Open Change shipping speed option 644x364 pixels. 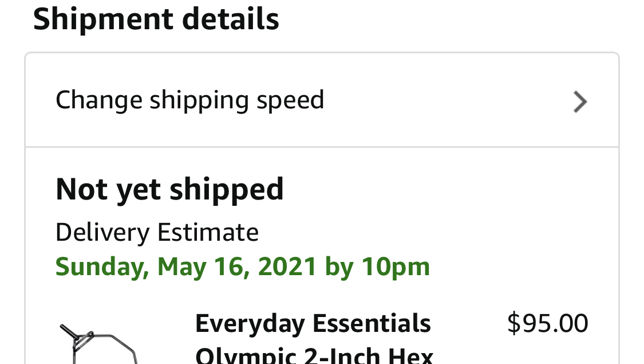322,100
